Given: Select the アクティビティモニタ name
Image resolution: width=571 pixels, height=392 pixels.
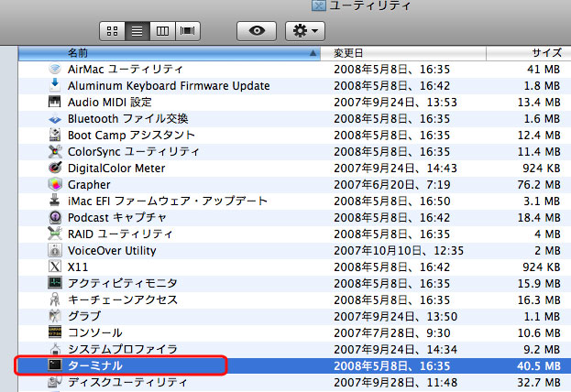Looking at the screenshot, I should [123, 283].
